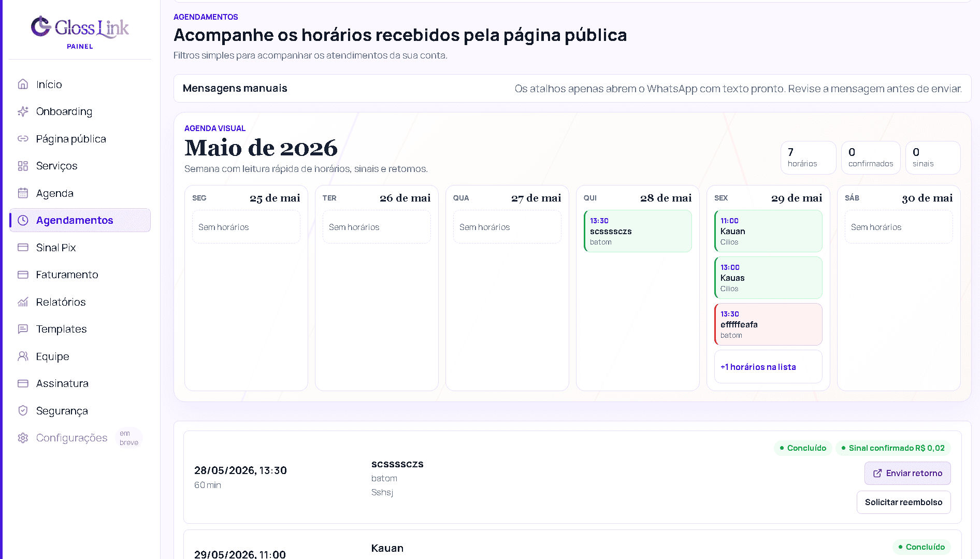Screen dimensions: 980x559
Task: Click the Agendamentos clock icon
Action: click(x=23, y=220)
